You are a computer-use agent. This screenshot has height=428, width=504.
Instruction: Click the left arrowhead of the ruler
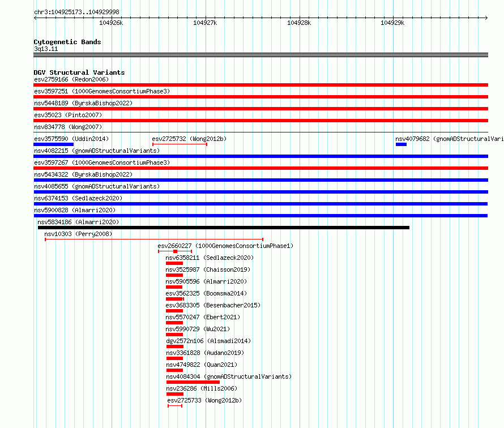pyautogui.click(x=35, y=18)
